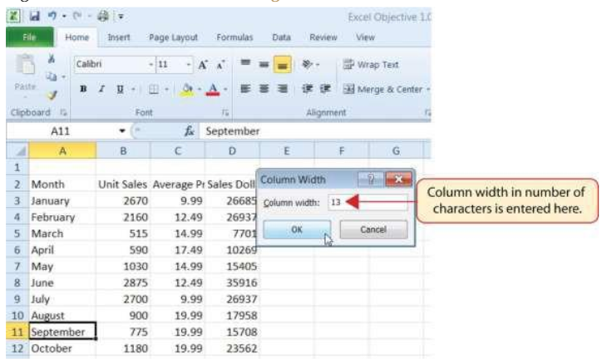Open the Borders dropdown arrow
Viewport: 607px width, 364px height.
[167, 90]
